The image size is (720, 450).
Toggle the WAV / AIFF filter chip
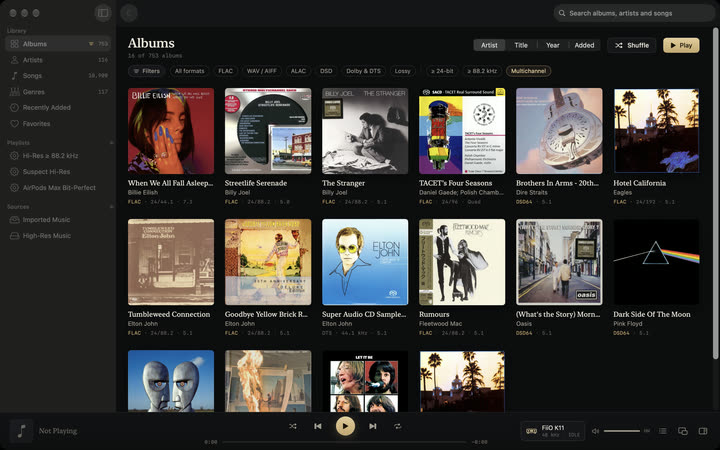(262, 71)
